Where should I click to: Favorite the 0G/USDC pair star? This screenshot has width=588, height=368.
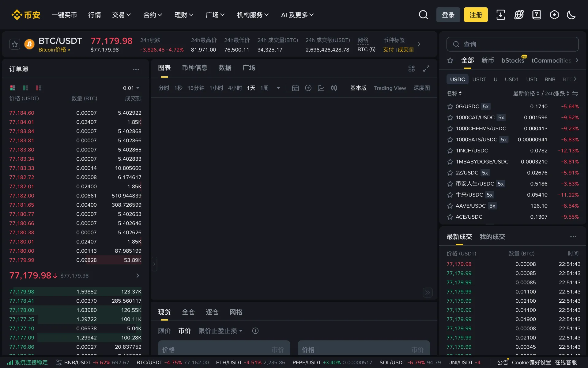pos(450,106)
